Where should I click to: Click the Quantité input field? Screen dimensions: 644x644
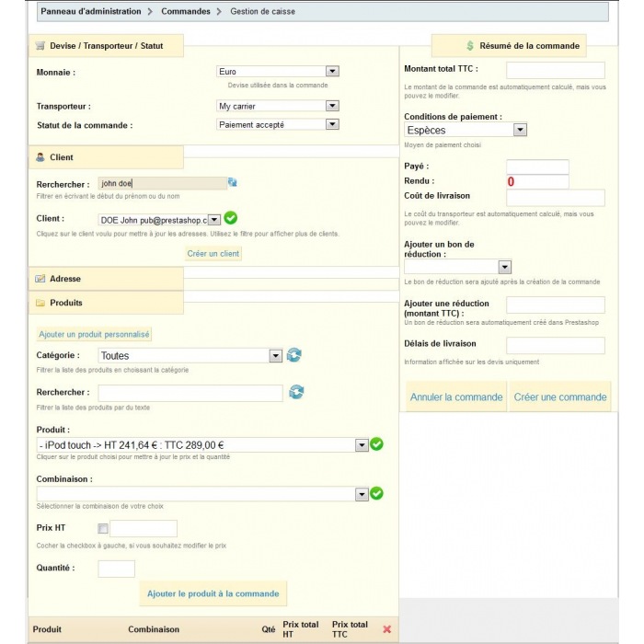pos(116,569)
